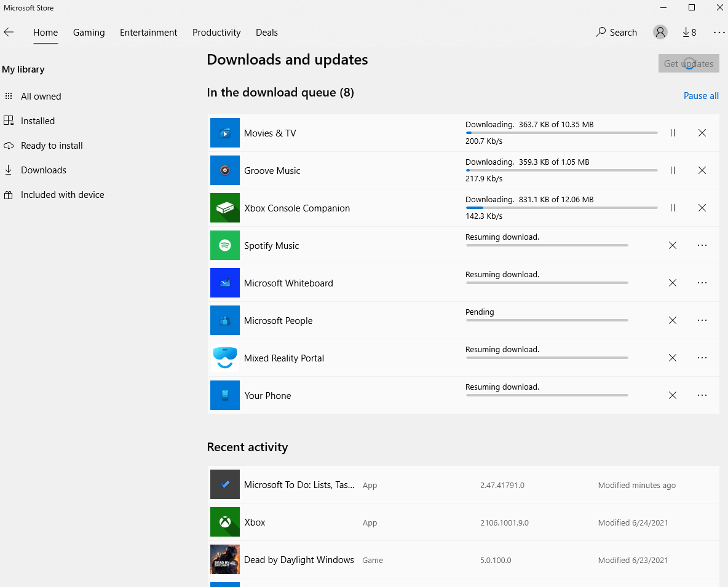Click the Xbox Console Companion progress bar
728x587 pixels.
tap(561, 207)
